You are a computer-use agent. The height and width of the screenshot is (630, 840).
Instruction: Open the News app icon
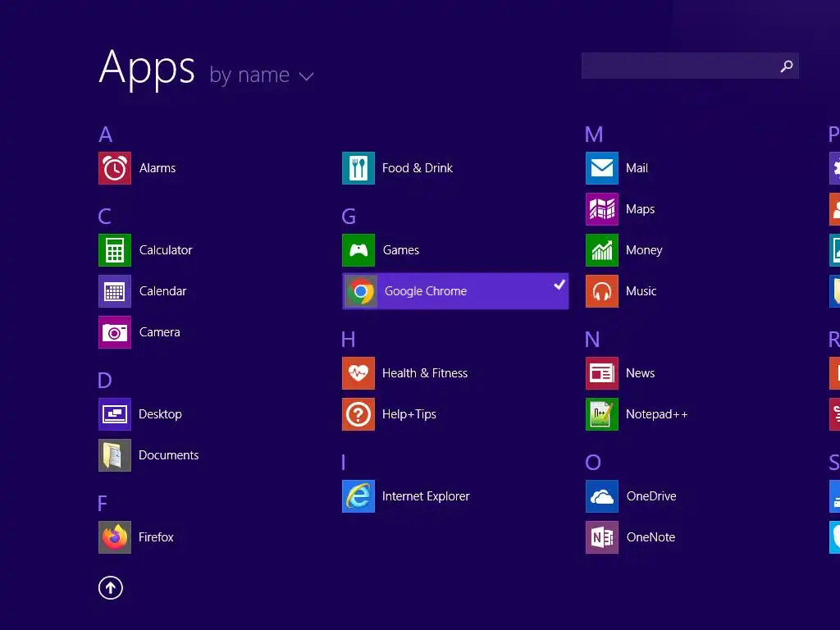pos(602,373)
